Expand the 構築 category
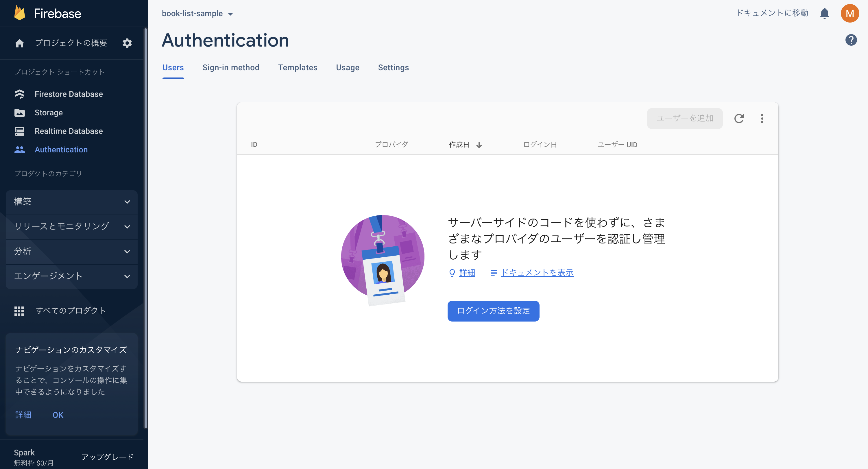The image size is (868, 469). [71, 202]
